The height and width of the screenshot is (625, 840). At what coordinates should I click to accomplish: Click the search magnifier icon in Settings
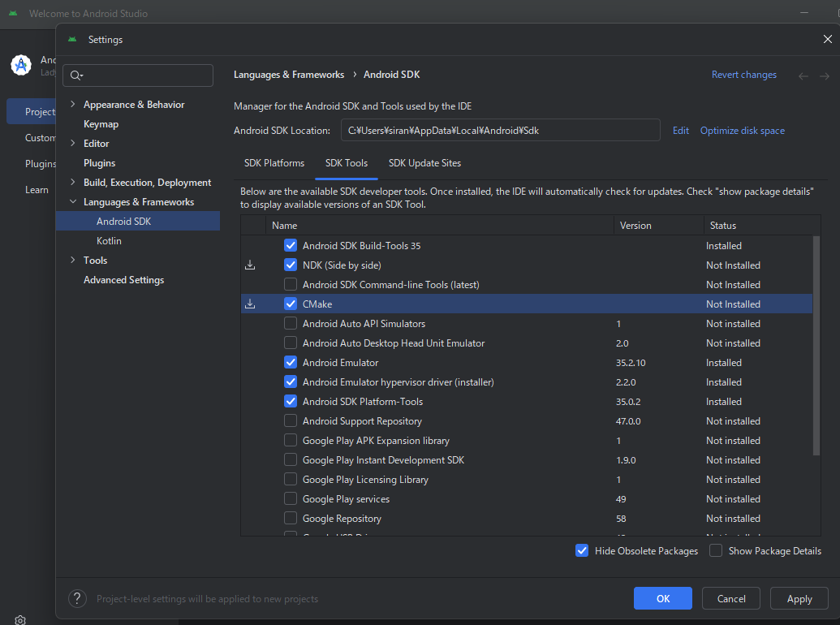[76, 75]
